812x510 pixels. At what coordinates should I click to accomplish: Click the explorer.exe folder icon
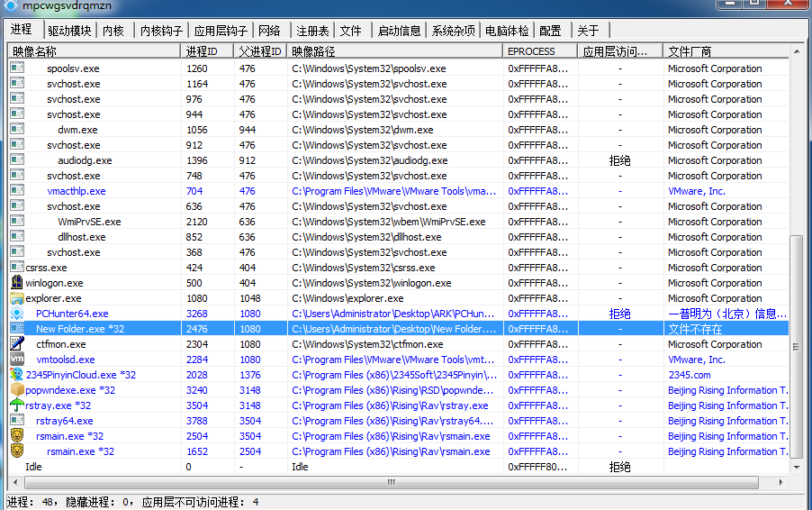tap(17, 298)
